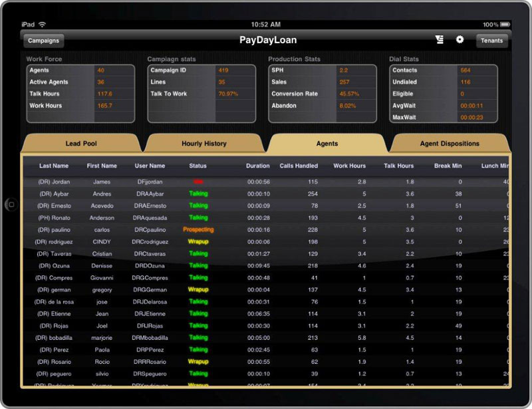Click the Work Hours value 165.7
This screenshot has width=532, height=409.
pos(105,106)
